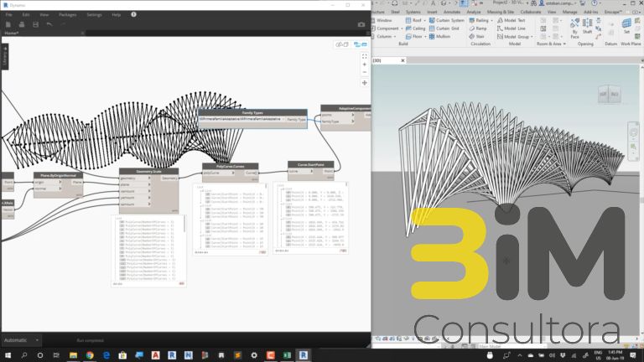Open the Annotate ribbon tab in Revit
The height and width of the screenshot is (362, 644).
(x=452, y=12)
